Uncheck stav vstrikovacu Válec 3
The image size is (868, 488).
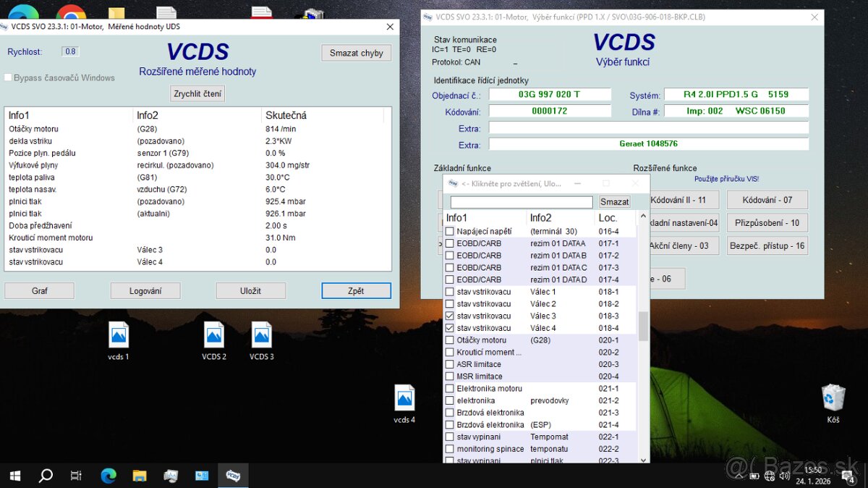point(449,316)
